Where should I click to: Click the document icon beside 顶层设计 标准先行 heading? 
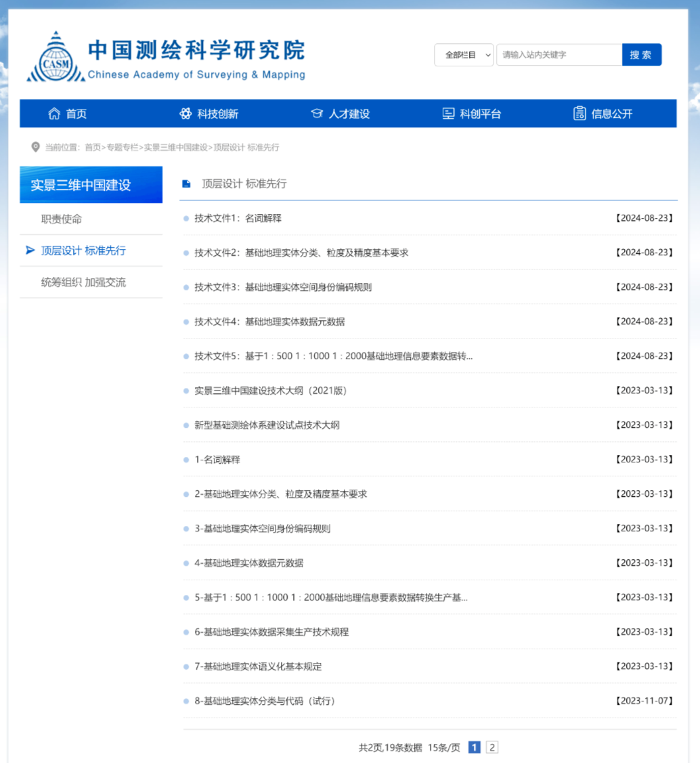click(x=186, y=184)
